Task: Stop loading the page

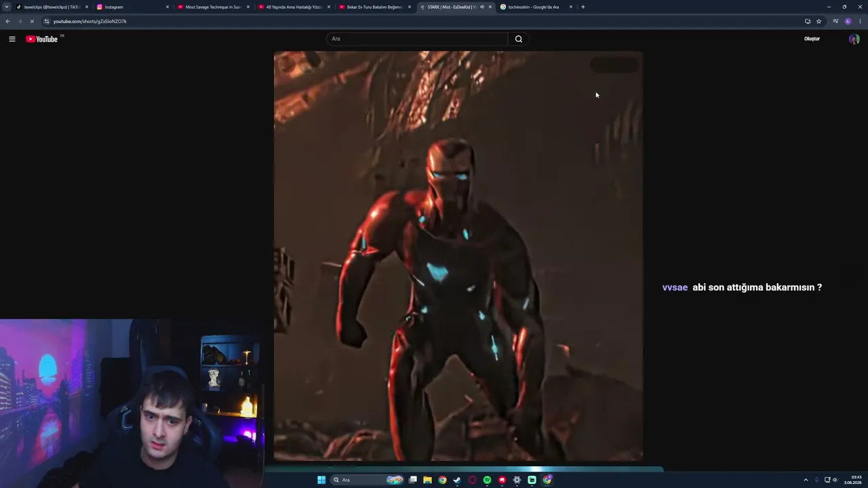Action: coord(32,21)
